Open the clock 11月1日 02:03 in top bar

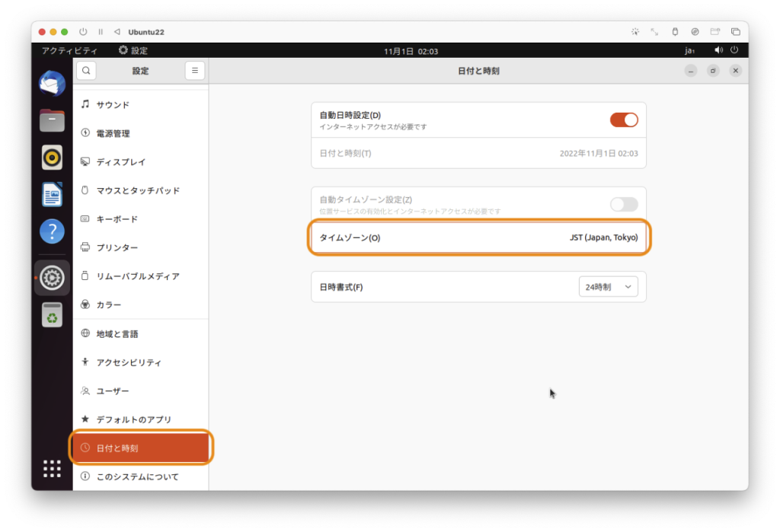coord(411,51)
